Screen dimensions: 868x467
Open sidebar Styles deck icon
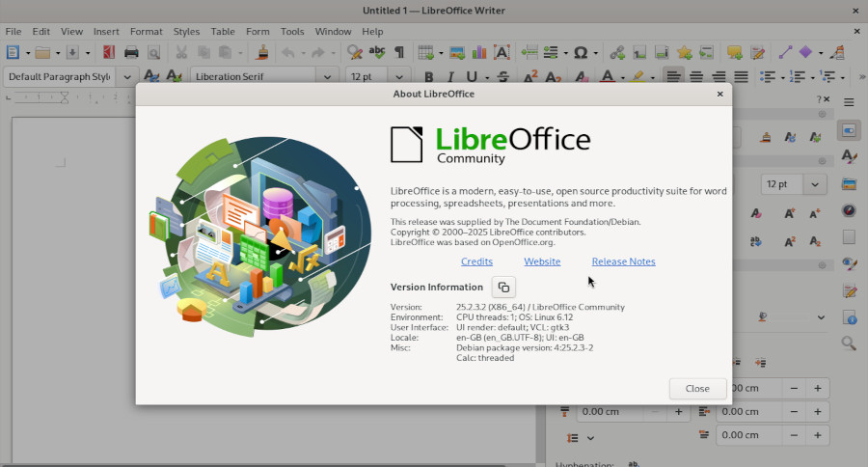click(x=849, y=156)
